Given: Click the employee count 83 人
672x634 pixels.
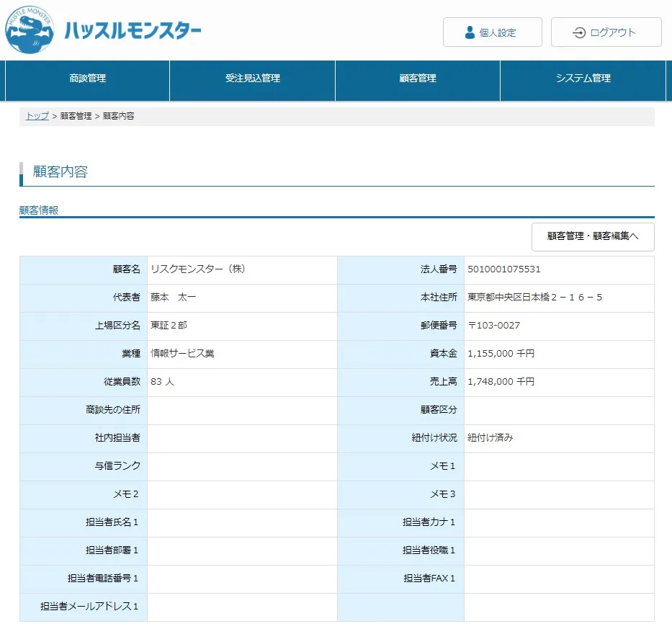Looking at the screenshot, I should [163, 382].
